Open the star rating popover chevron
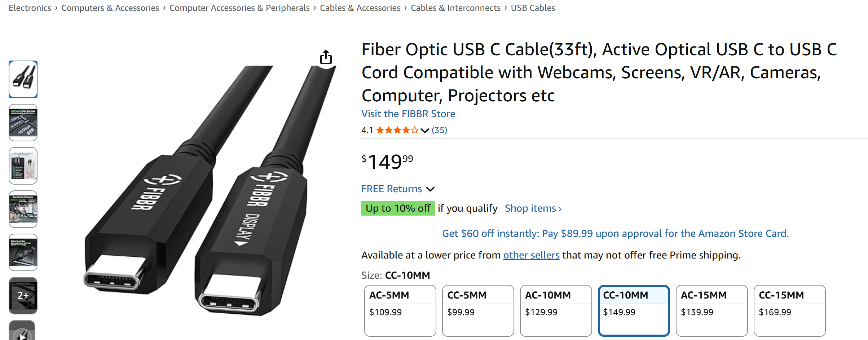The width and height of the screenshot is (868, 340). click(x=425, y=131)
